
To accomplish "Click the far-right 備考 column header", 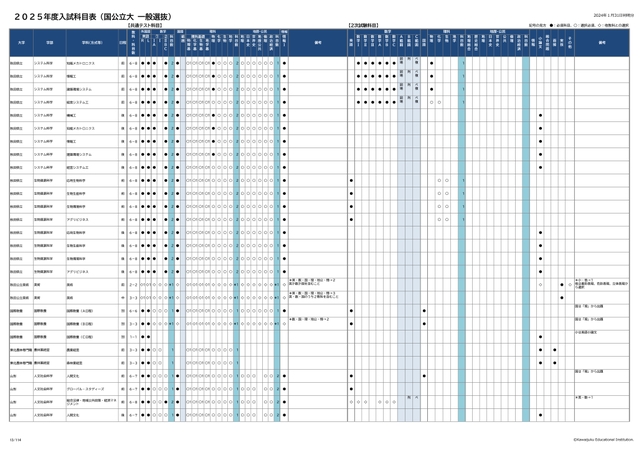I will (x=601, y=43).
